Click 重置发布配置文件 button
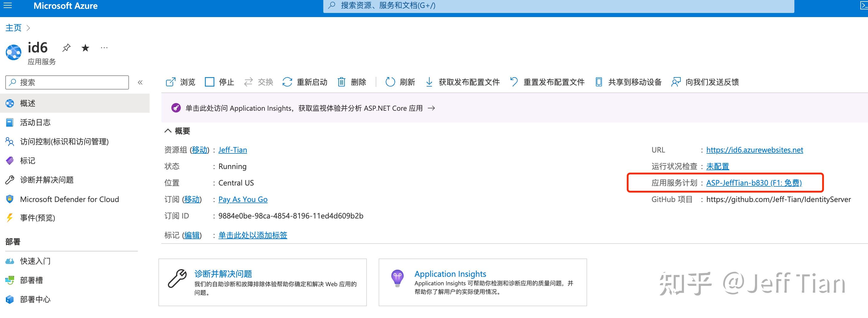868x318 pixels. (547, 82)
